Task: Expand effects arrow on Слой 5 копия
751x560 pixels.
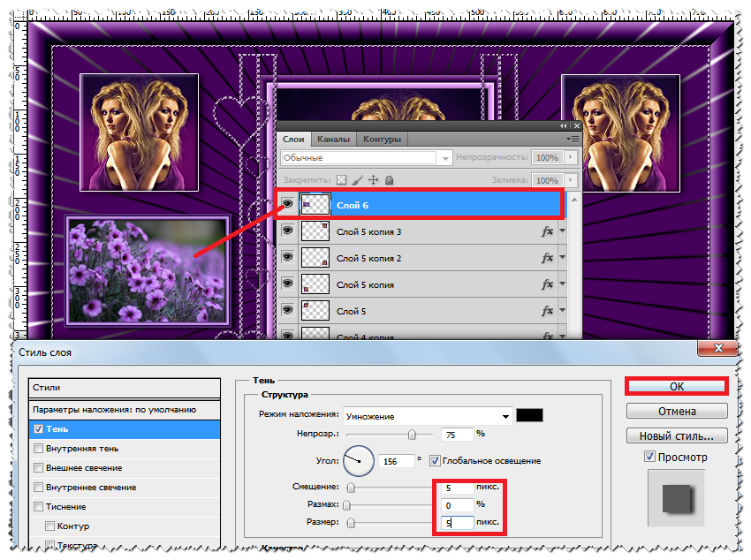Action: pos(562,284)
